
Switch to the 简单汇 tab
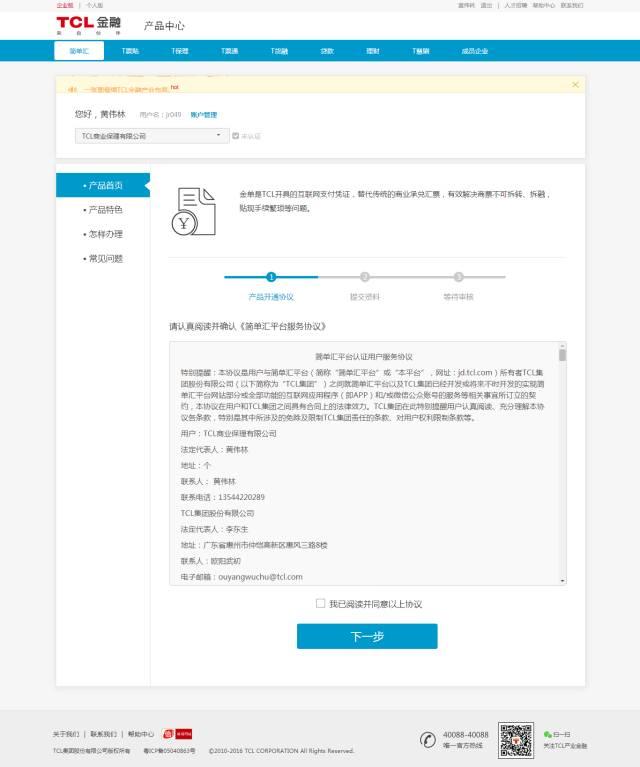pyautogui.click(x=79, y=50)
